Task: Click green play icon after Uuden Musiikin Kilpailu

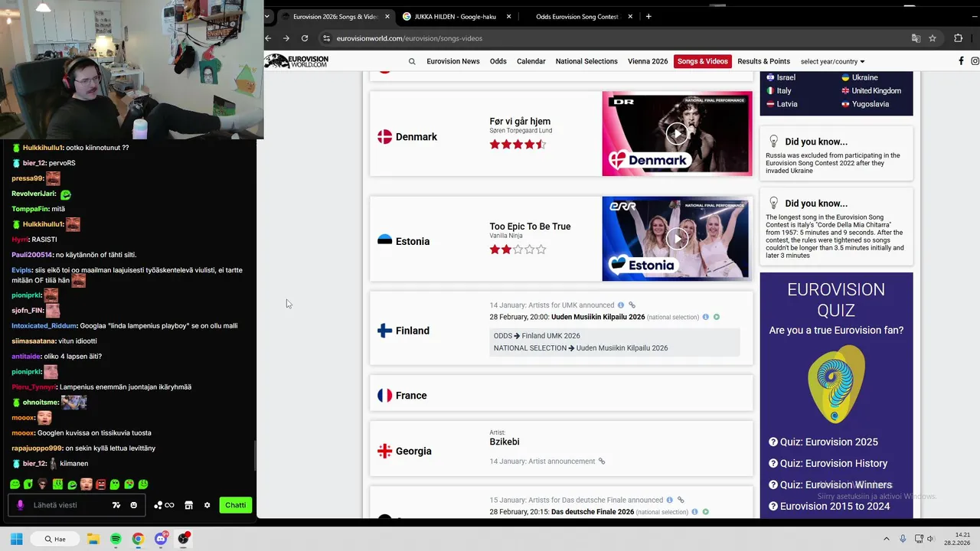Action: point(717,317)
